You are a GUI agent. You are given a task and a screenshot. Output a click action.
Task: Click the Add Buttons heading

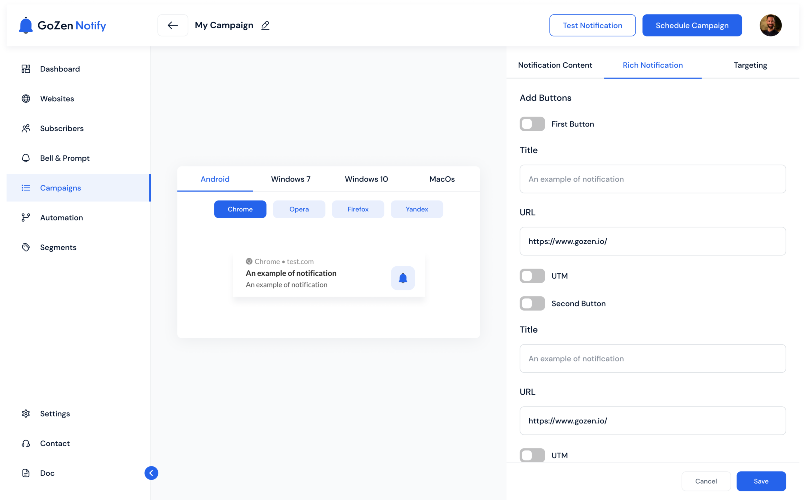point(545,98)
